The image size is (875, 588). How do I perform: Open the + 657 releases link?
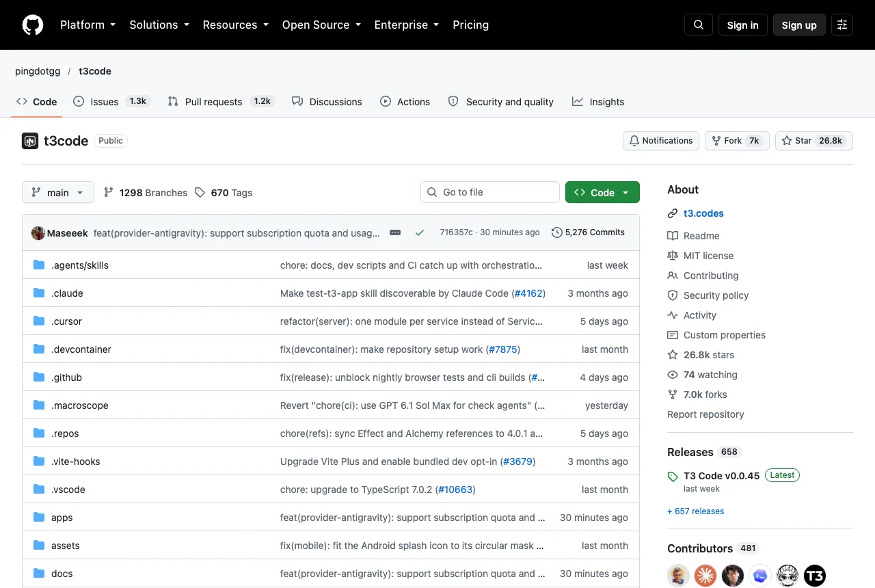click(695, 511)
